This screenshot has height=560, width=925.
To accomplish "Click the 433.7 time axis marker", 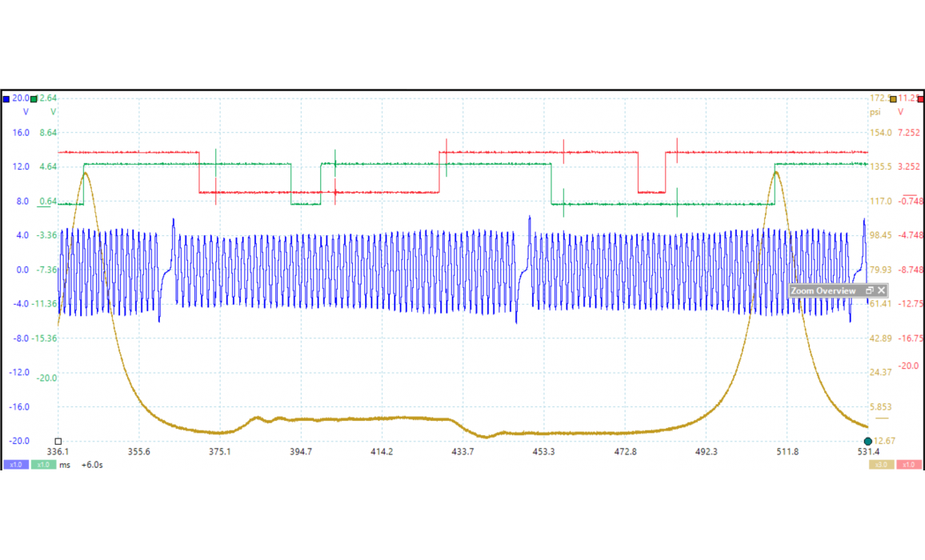I will (x=462, y=452).
